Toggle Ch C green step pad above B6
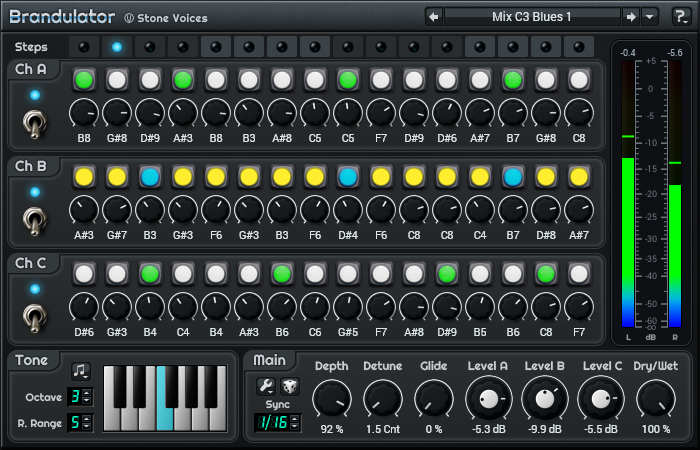The width and height of the screenshot is (700, 450). click(x=282, y=274)
